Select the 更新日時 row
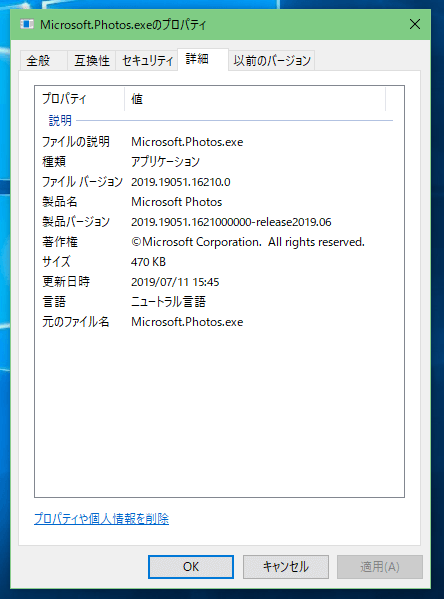The image size is (444, 599). tap(218, 282)
